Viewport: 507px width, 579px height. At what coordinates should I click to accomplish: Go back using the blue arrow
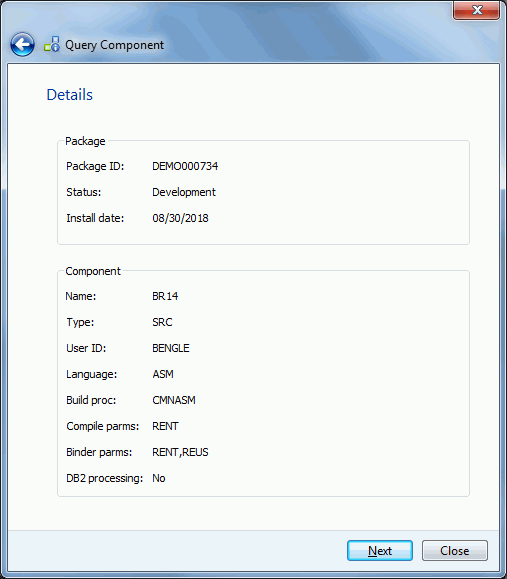point(22,45)
